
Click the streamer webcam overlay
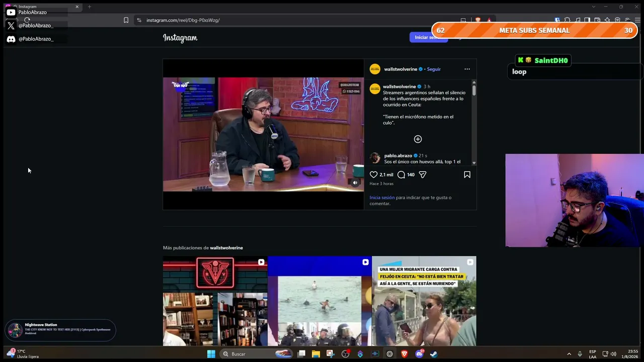(x=575, y=200)
